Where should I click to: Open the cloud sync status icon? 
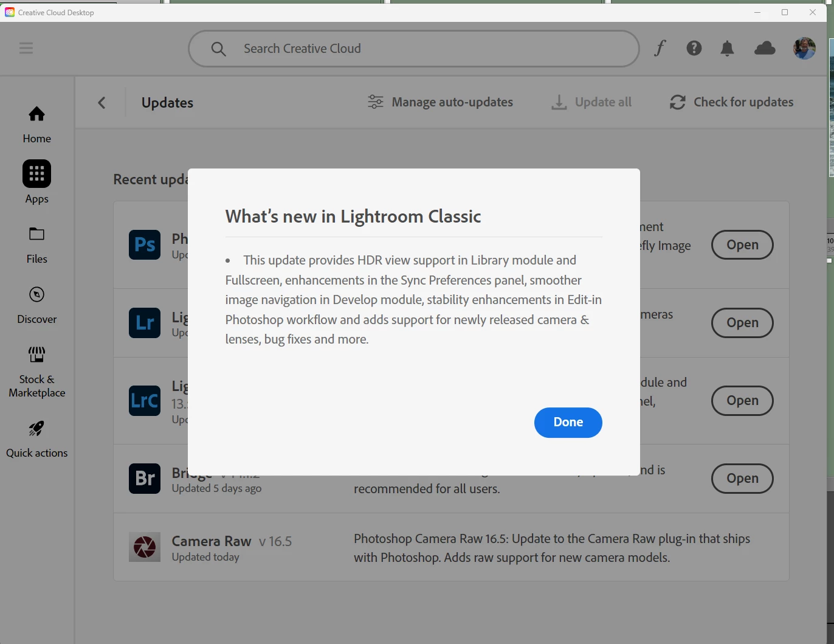(765, 48)
